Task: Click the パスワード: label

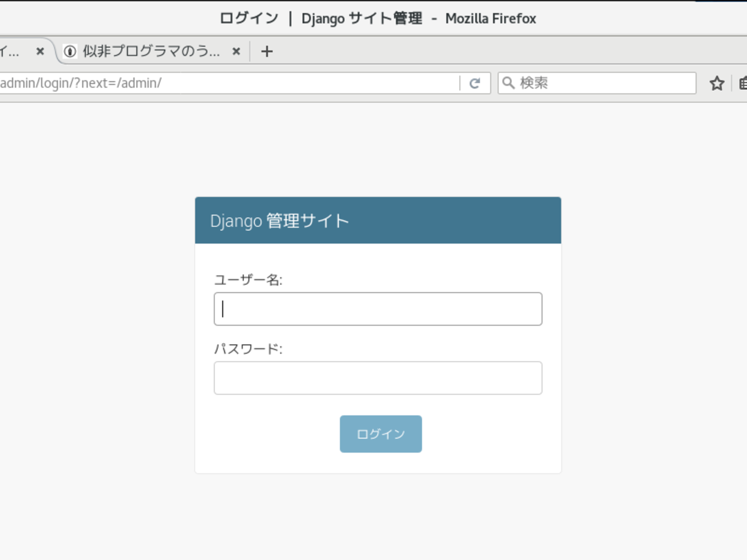Action: point(248,349)
